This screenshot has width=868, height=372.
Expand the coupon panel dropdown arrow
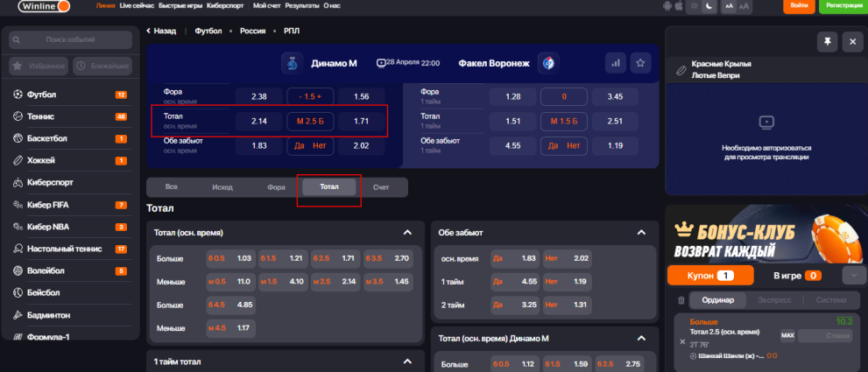[x=853, y=276]
